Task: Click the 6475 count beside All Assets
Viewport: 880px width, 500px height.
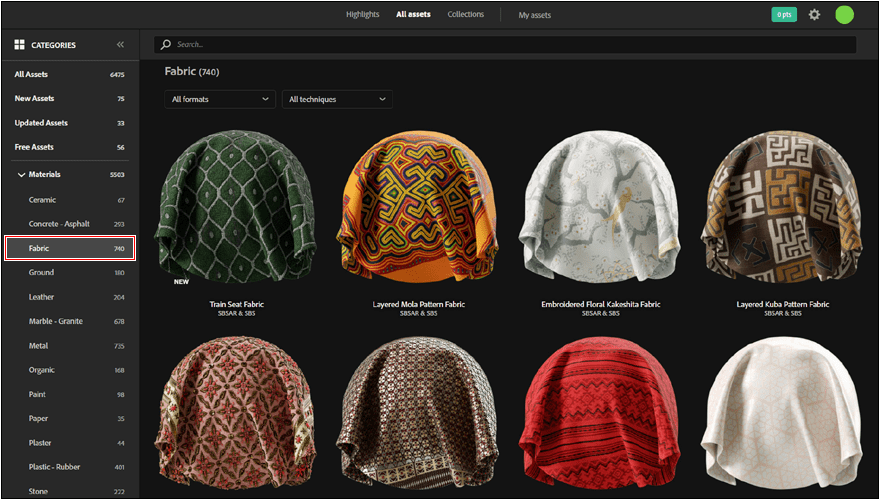Action: pyautogui.click(x=117, y=75)
